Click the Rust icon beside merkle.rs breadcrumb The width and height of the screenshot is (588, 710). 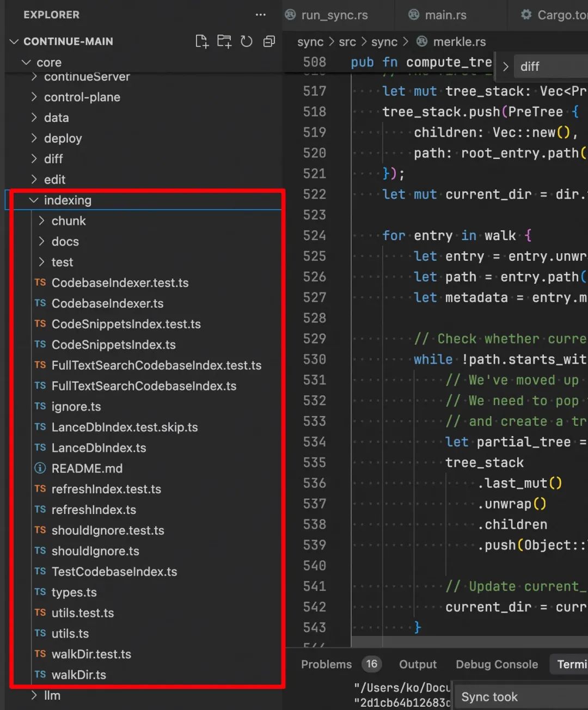pos(422,41)
